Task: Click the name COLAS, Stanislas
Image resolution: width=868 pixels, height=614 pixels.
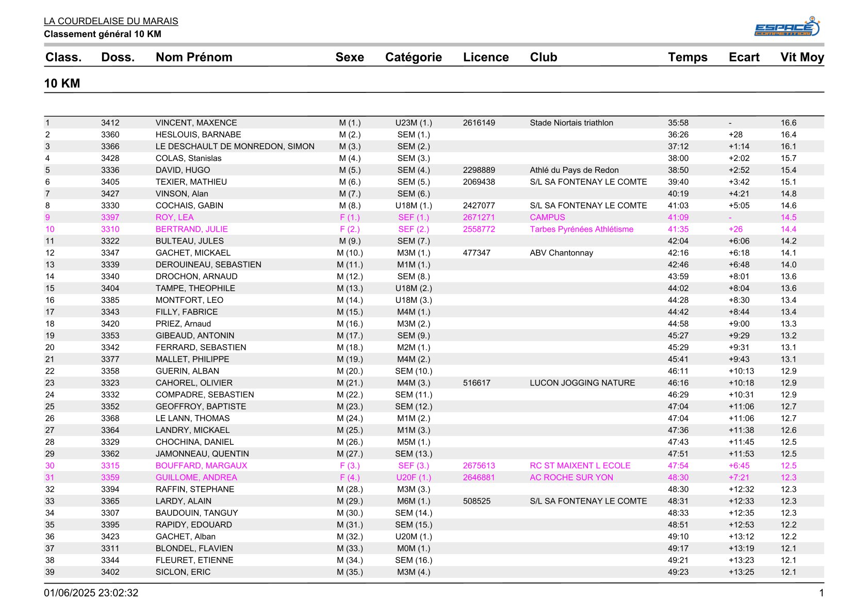Action: [189, 158]
